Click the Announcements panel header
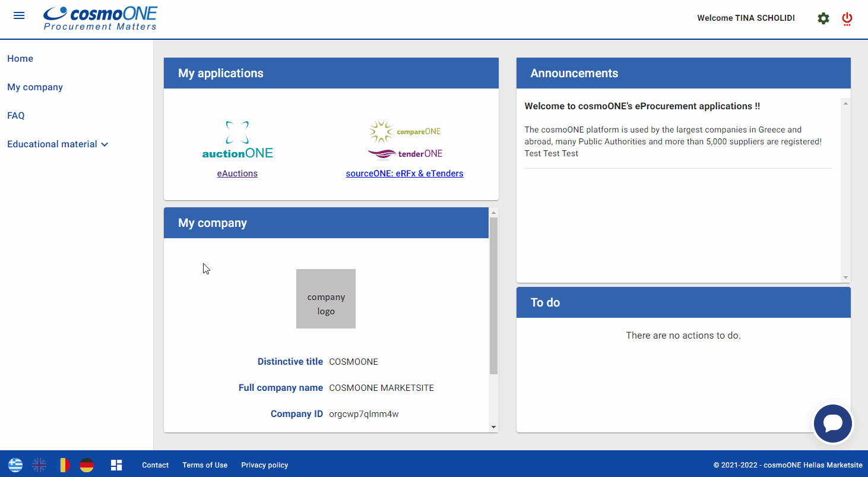 point(683,73)
